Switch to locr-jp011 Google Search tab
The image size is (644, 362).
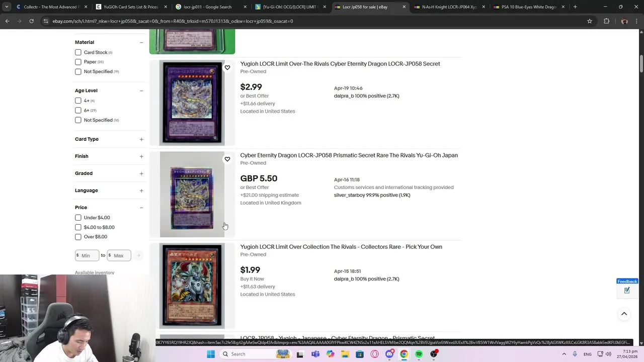point(210,7)
